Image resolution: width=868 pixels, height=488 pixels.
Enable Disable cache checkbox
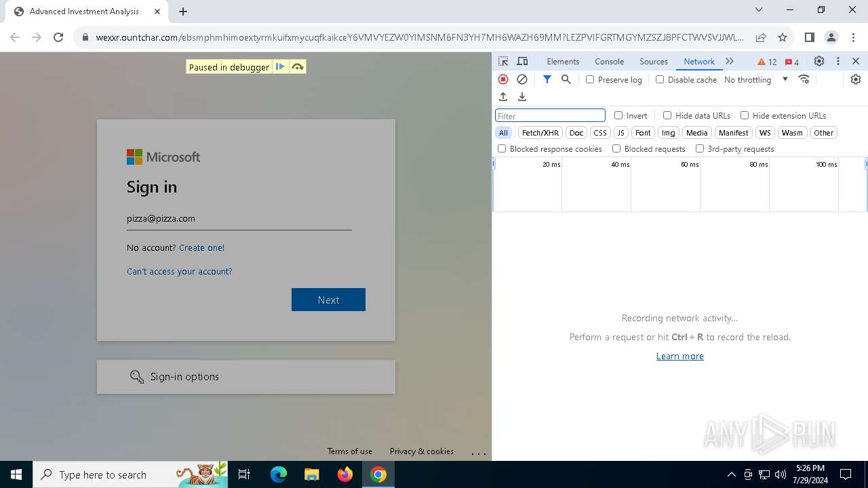tap(660, 79)
